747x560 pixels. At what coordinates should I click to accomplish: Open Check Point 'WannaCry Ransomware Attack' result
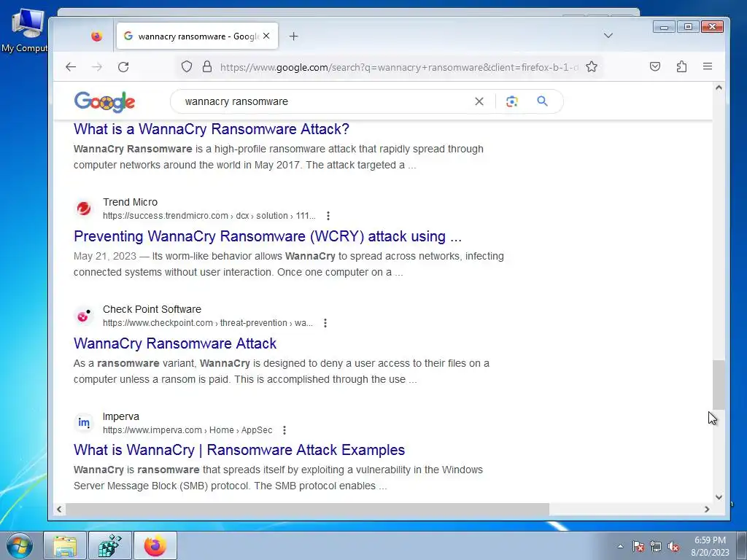click(175, 343)
